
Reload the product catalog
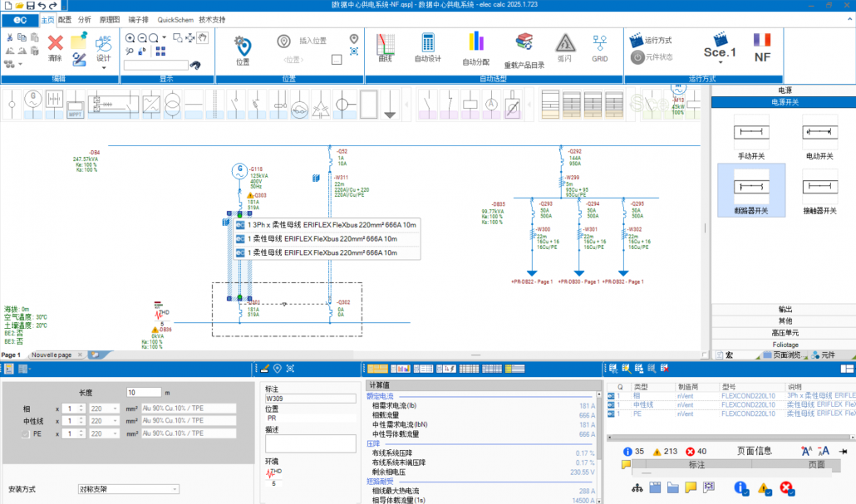tap(524, 46)
